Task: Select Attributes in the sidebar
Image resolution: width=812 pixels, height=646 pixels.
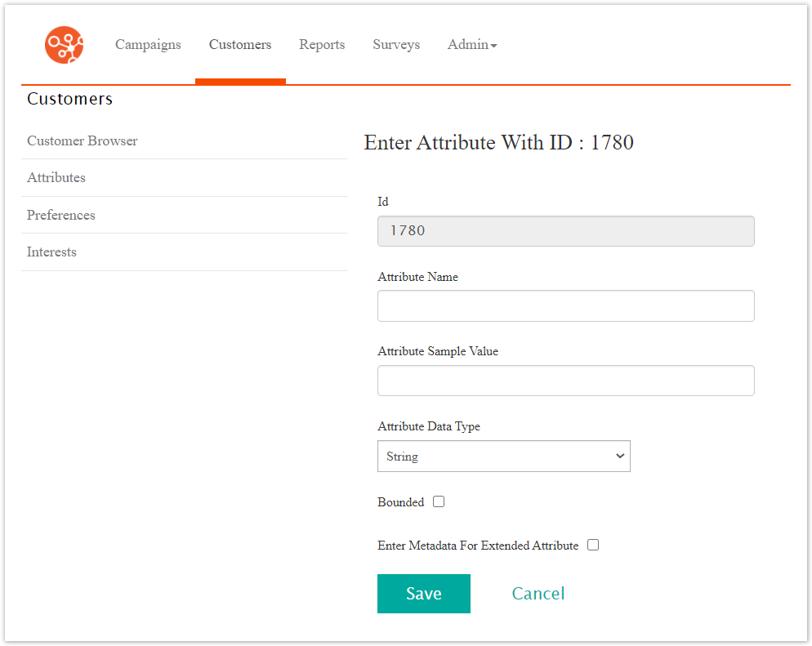Action: (x=56, y=177)
